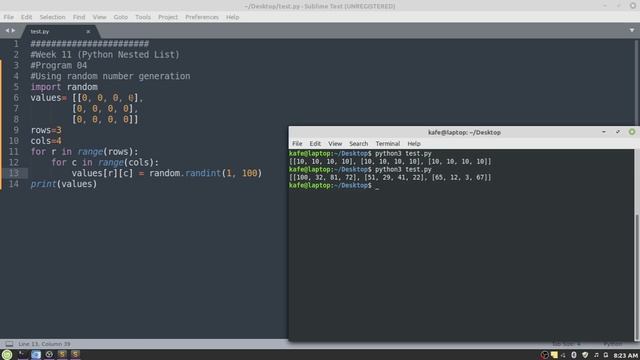Open the round web browser taskbar icon
Viewport: 640px width, 360px height.
(49, 355)
